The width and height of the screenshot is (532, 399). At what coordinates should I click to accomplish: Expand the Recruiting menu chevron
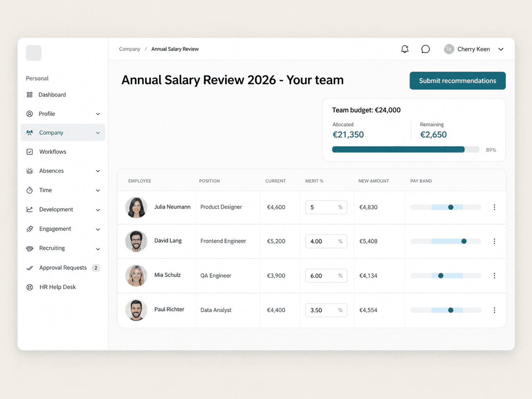[x=98, y=249]
